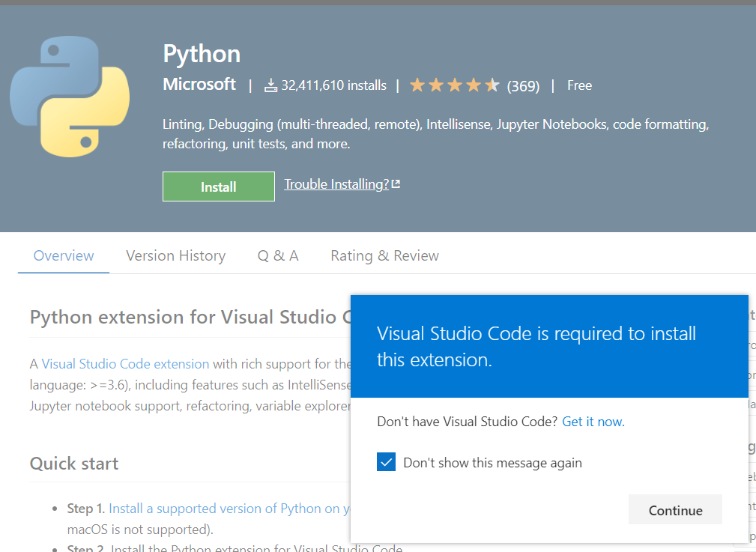
Task: Open the Overview tab
Action: (64, 255)
